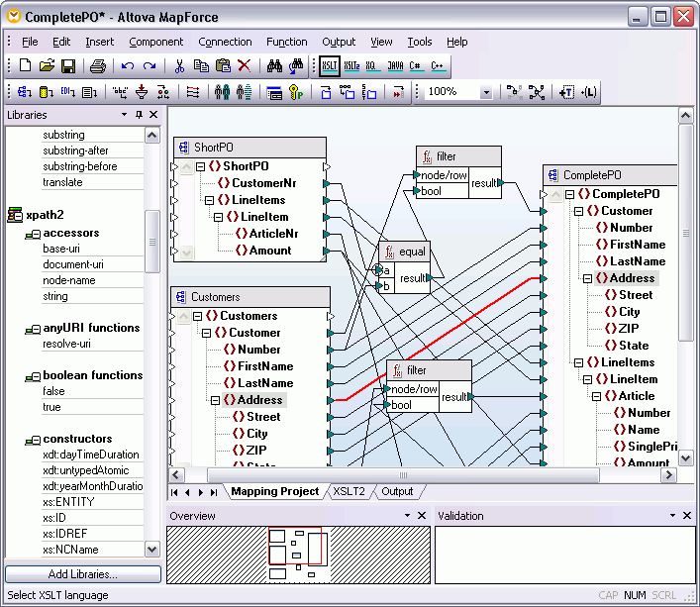Insert a text file component
Viewport: 700px width, 607px height.
coord(90,92)
